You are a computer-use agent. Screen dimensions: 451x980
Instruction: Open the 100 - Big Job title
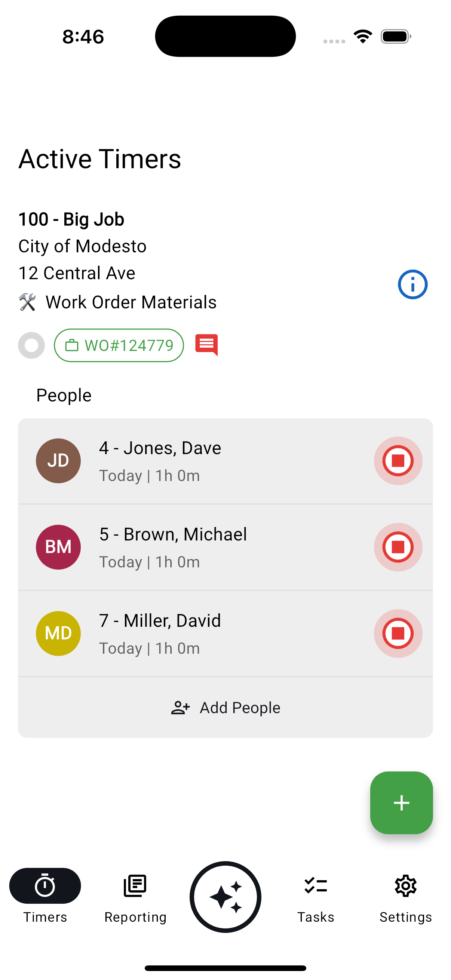[x=71, y=219]
